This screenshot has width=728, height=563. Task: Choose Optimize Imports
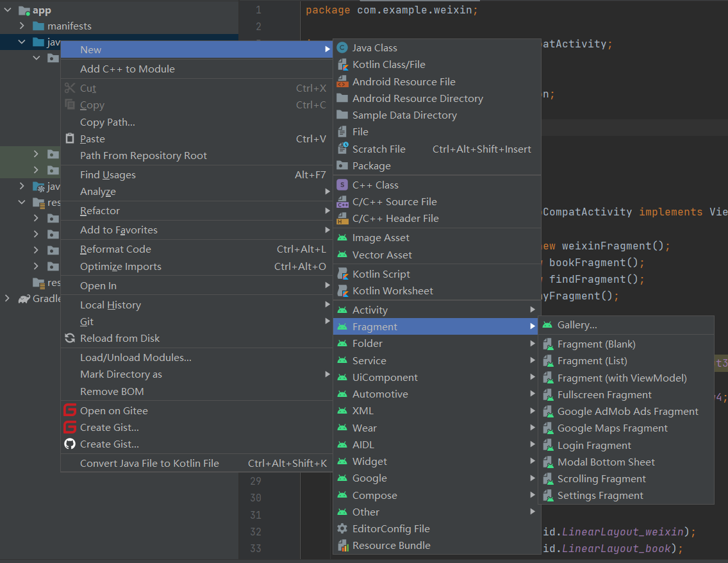tap(196, 267)
